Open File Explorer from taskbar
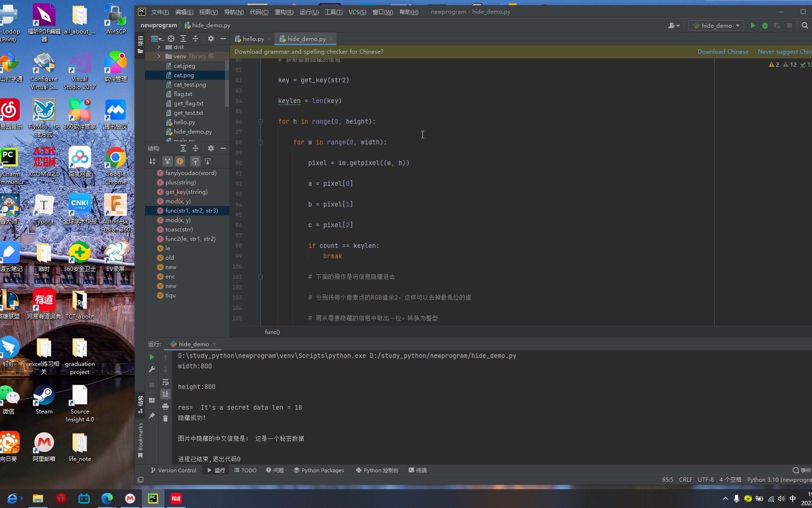812x508 pixels. 38,499
